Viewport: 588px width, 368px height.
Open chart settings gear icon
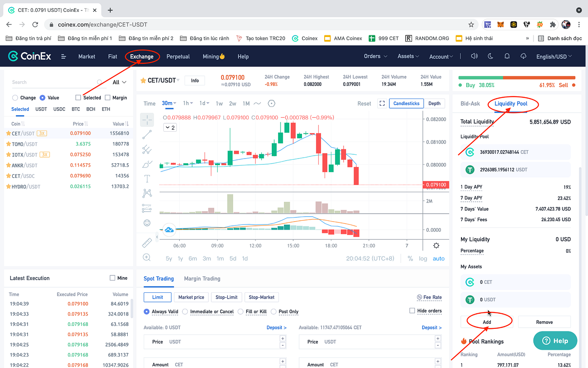point(436,246)
